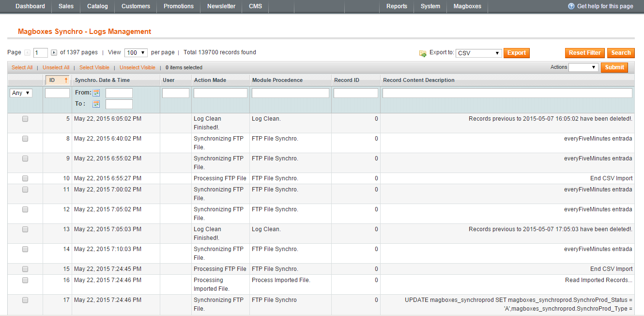Viewport: 644px width, 316px height.
Task: Focus the page number input field
Action: 41,53
